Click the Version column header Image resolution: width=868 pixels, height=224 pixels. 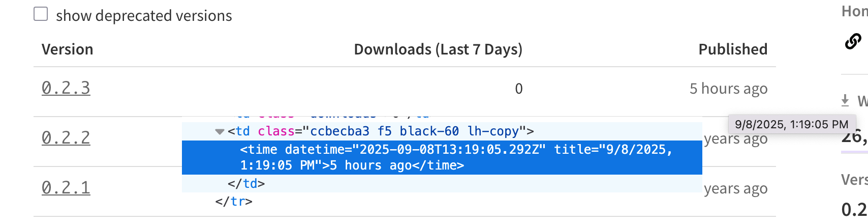pos(68,49)
